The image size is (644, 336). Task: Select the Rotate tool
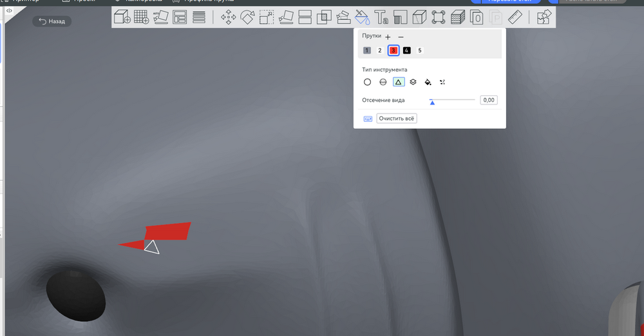tap(247, 17)
